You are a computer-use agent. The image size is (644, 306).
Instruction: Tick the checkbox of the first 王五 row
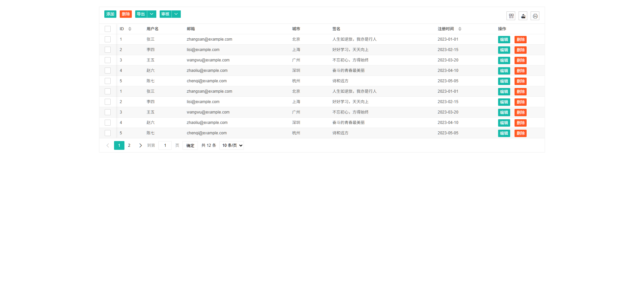(108, 60)
